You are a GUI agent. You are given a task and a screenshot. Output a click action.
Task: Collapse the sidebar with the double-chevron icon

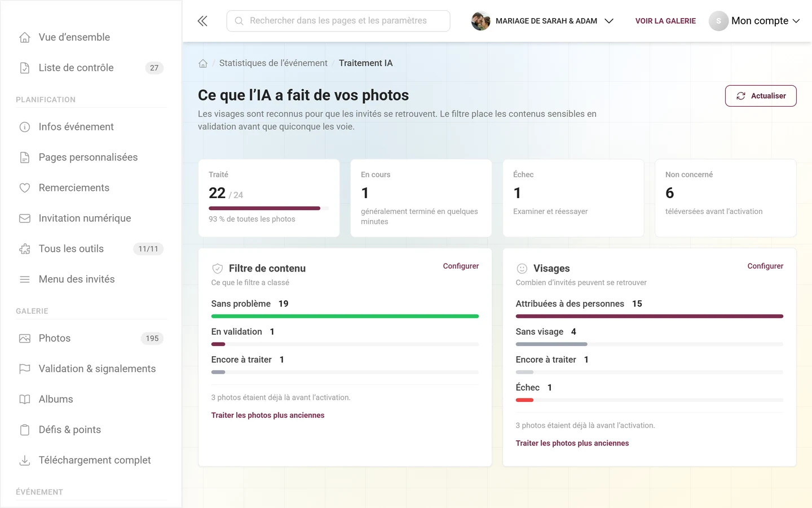(x=202, y=21)
